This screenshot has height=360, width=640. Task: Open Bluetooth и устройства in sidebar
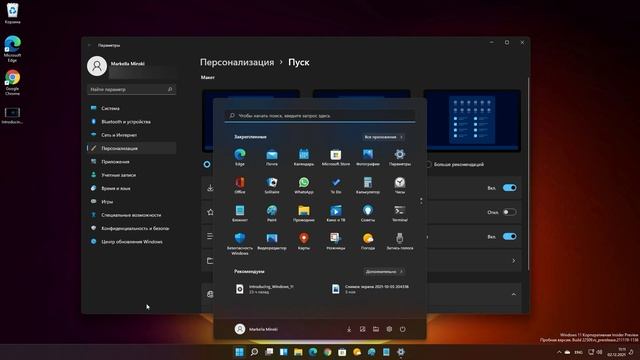(x=131, y=122)
